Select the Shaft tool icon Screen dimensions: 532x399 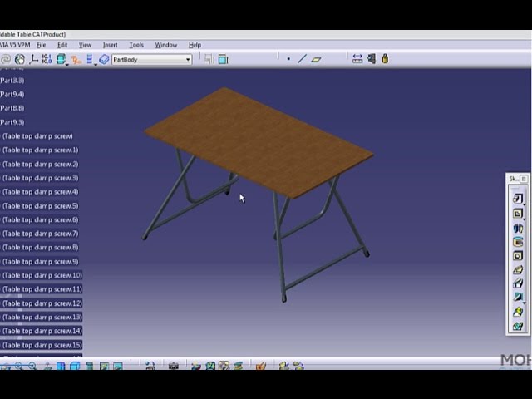(x=518, y=228)
